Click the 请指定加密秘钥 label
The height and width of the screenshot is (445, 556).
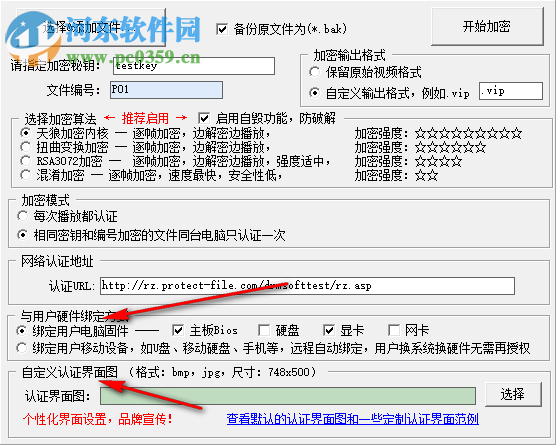pyautogui.click(x=56, y=66)
